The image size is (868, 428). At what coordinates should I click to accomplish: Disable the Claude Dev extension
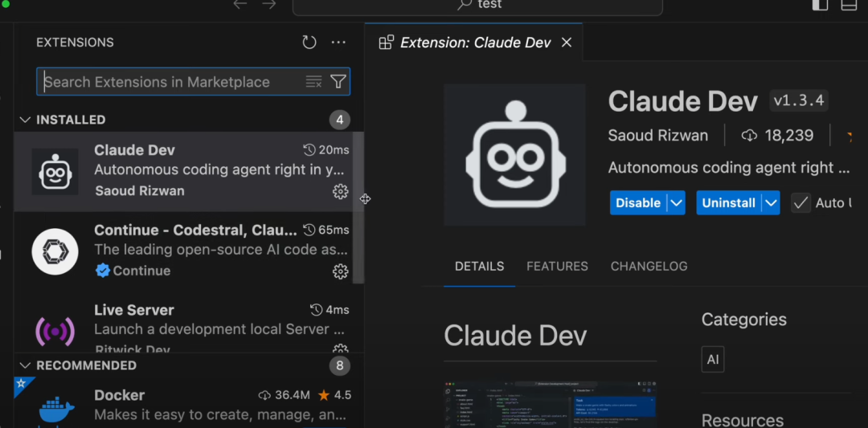tap(638, 203)
